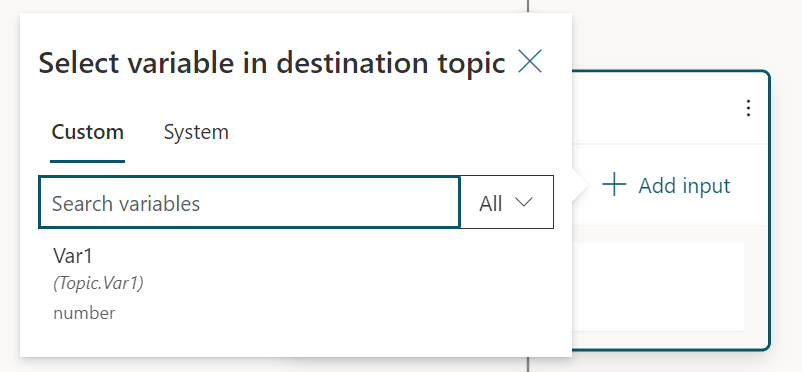The image size is (802, 372).
Task: Click the chevron arrow next to All
Action: pyautogui.click(x=524, y=203)
